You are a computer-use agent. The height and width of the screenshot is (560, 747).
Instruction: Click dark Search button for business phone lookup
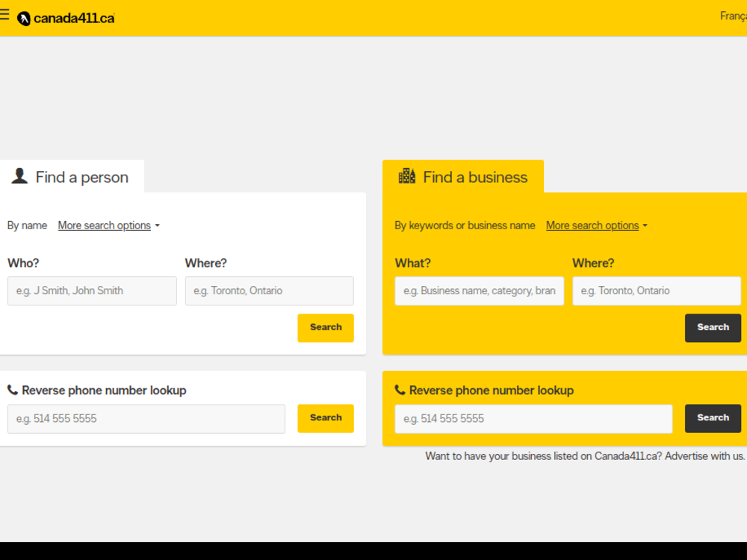[x=713, y=418]
